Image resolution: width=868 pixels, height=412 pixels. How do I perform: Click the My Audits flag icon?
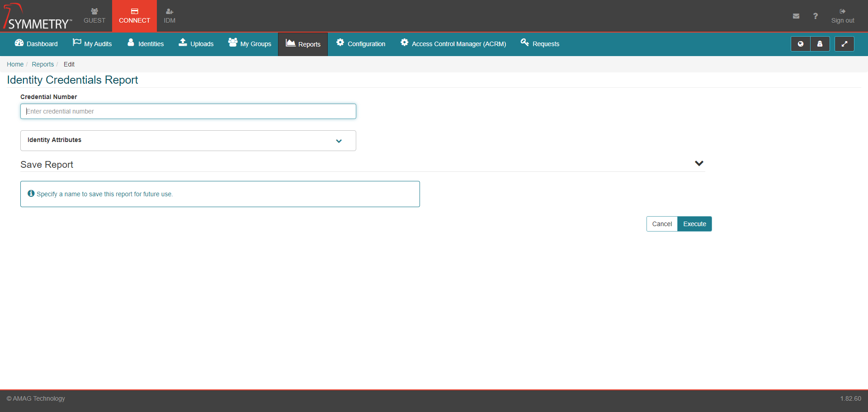coord(77,43)
